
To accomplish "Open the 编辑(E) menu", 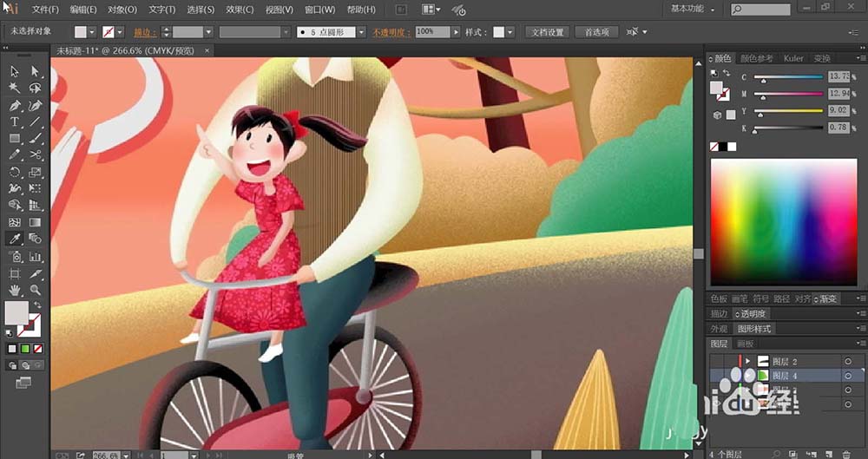I will pos(83,10).
